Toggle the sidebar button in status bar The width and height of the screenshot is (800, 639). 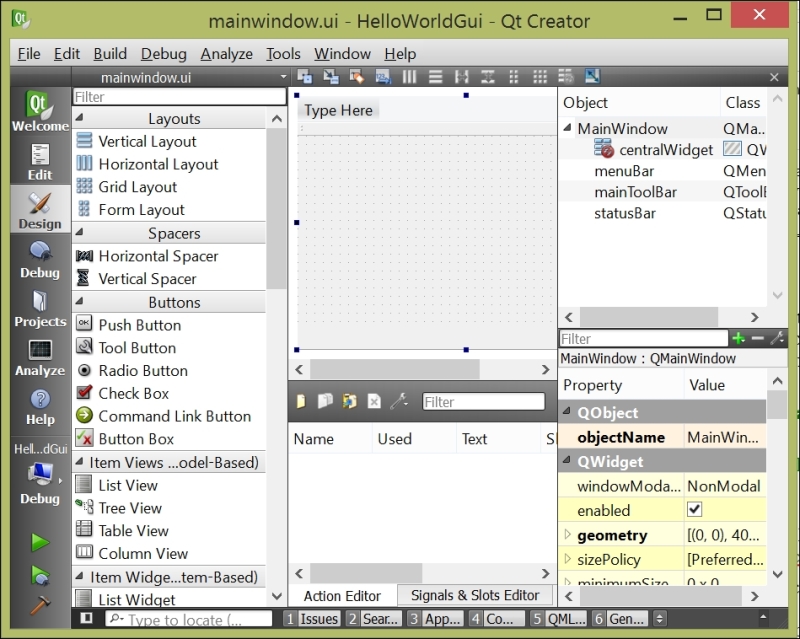86,619
